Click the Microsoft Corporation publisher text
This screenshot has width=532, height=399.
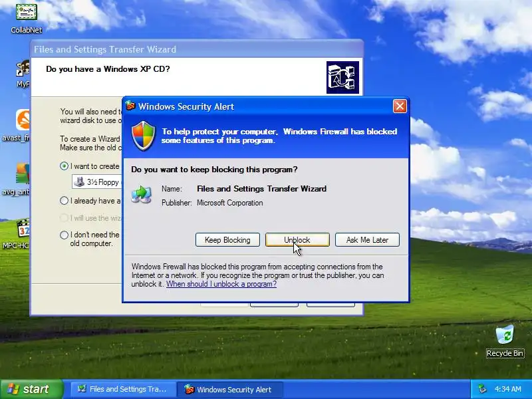tap(229, 203)
